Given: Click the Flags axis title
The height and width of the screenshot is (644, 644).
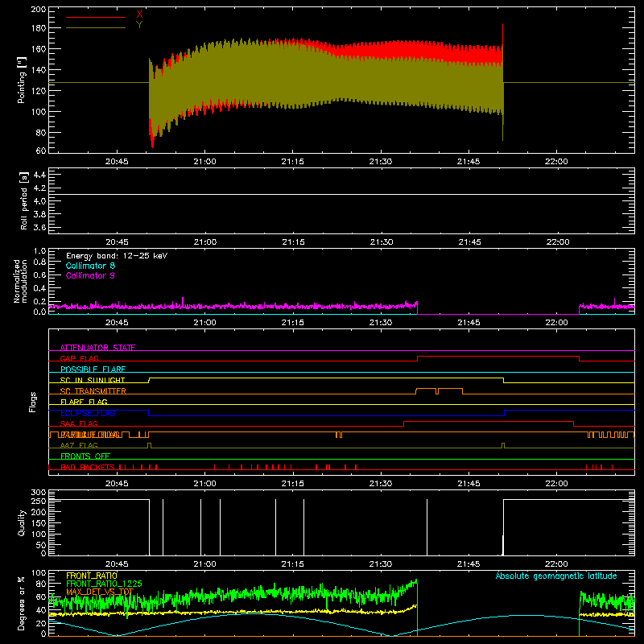Looking at the screenshot, I should 32,402.
